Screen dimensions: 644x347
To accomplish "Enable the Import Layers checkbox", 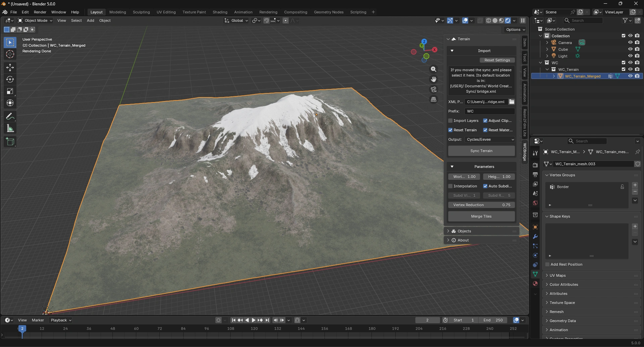I will pyautogui.click(x=451, y=121).
